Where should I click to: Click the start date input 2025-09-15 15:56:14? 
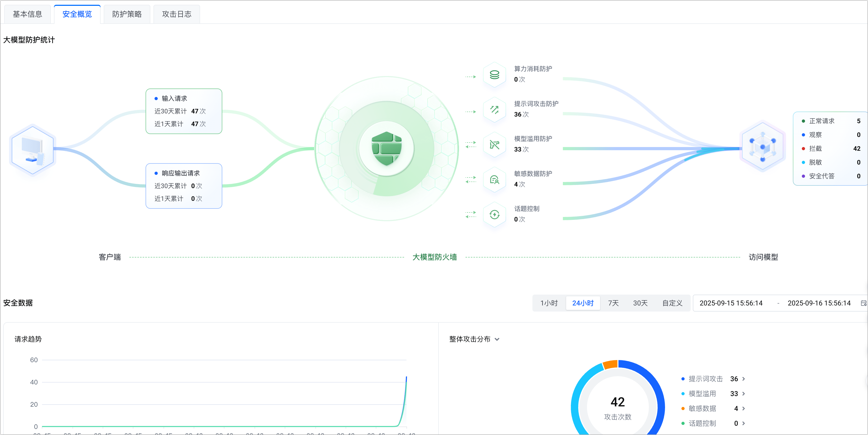tap(731, 303)
